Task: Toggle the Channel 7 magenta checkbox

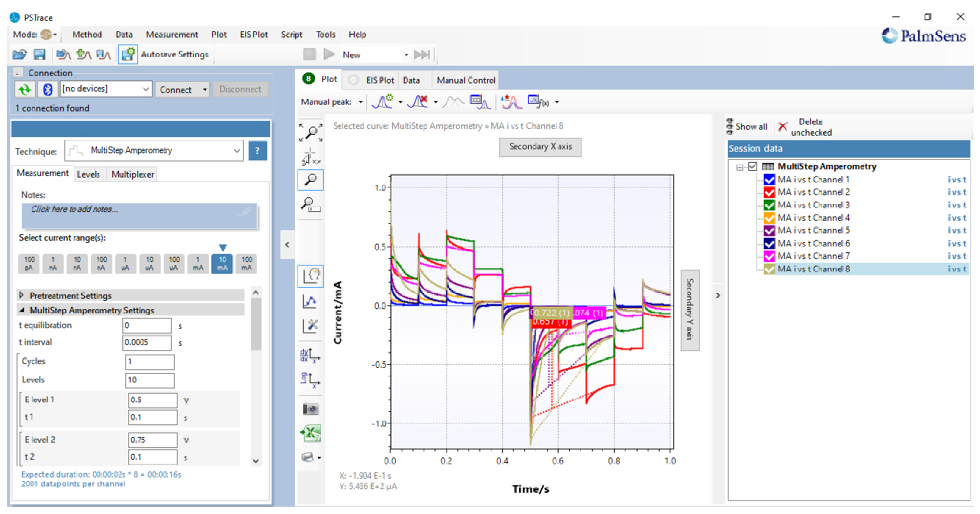Action: coord(769,256)
